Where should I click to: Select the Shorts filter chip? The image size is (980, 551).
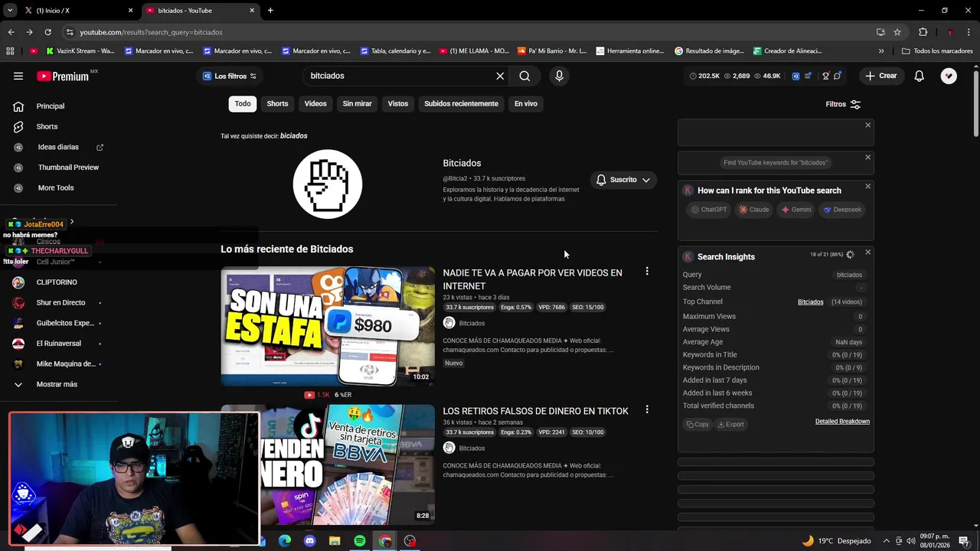(x=277, y=103)
